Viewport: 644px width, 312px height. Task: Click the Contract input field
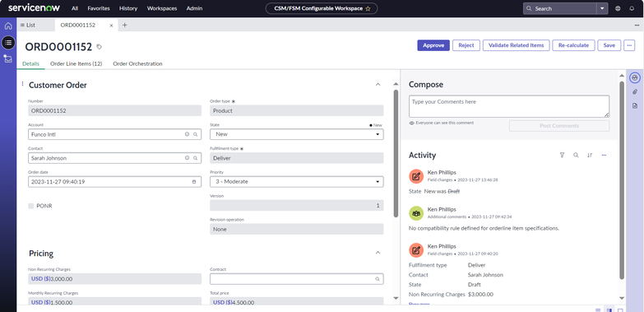(x=297, y=279)
